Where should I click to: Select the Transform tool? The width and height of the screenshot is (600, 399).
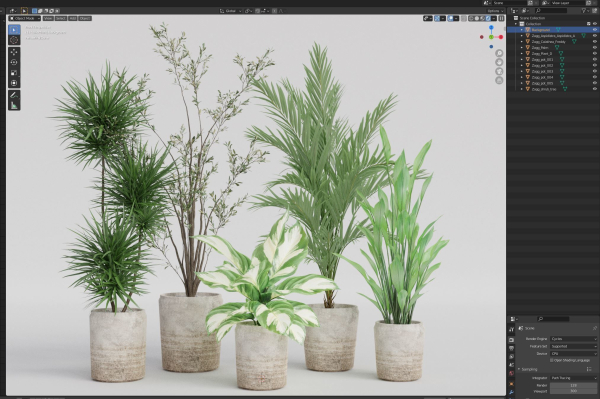(14, 83)
